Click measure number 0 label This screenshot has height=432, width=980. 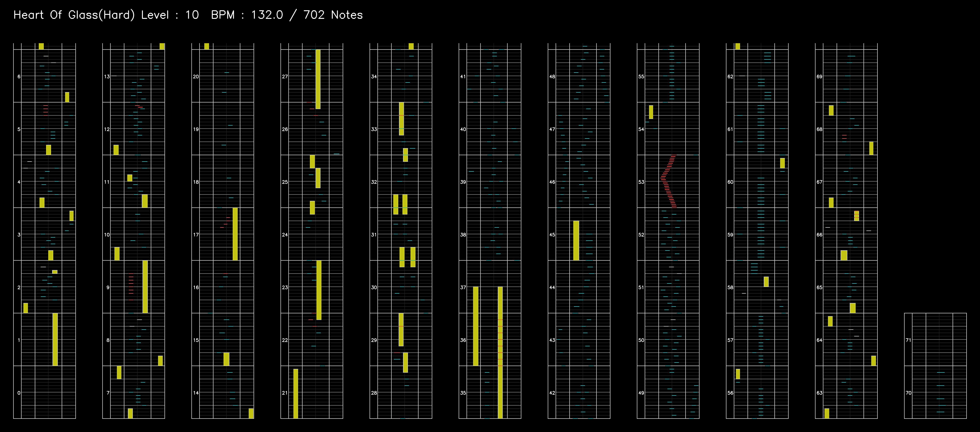(x=19, y=393)
